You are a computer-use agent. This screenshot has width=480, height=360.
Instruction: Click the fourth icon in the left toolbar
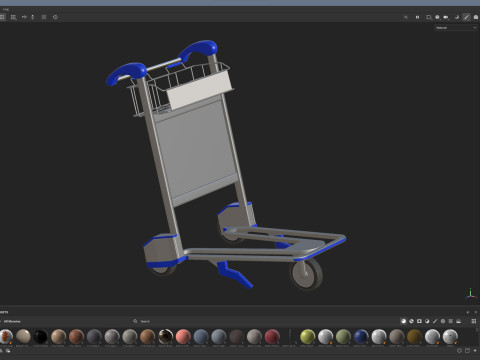33,17
